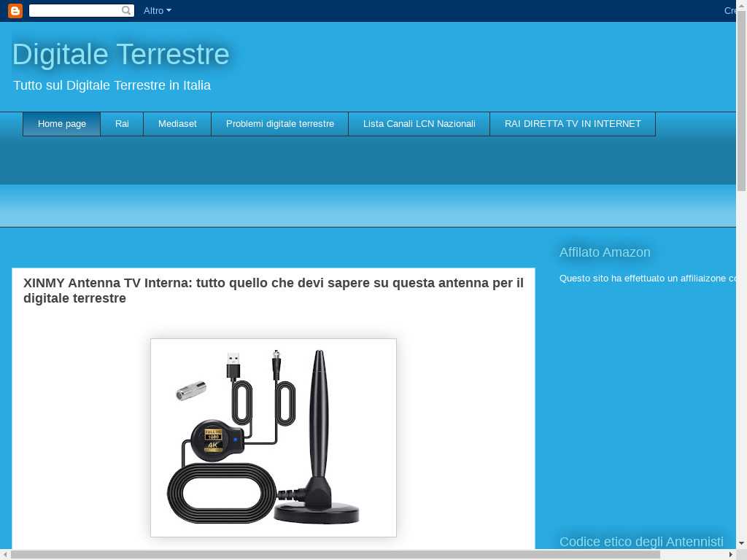Click the Affilato Amazon sidebar heading

coord(605,252)
